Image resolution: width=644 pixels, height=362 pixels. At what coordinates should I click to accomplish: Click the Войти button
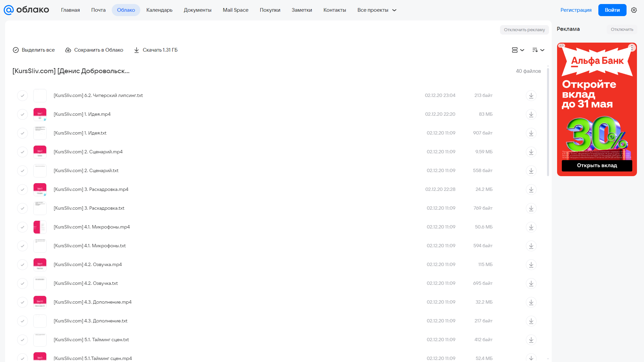pos(612,10)
